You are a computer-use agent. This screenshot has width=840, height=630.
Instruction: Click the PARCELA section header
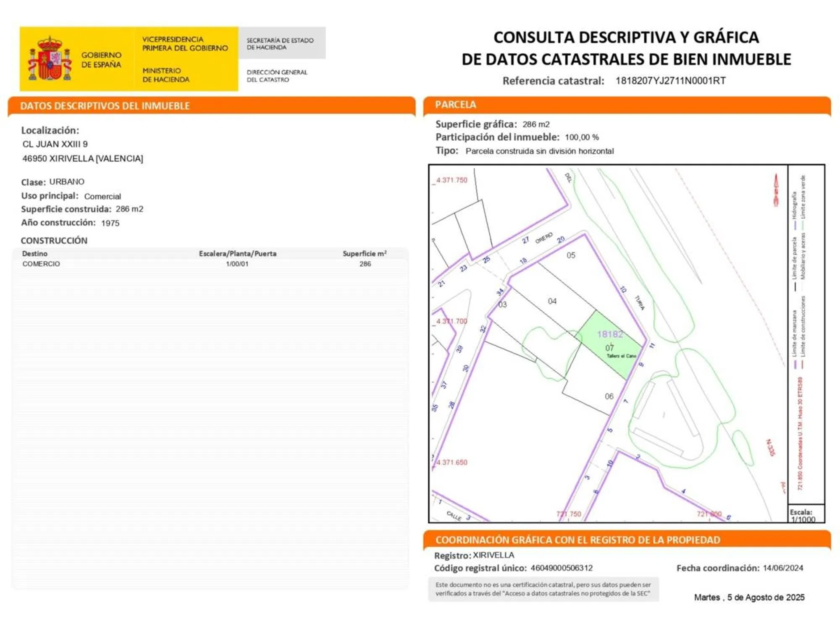[x=456, y=105]
